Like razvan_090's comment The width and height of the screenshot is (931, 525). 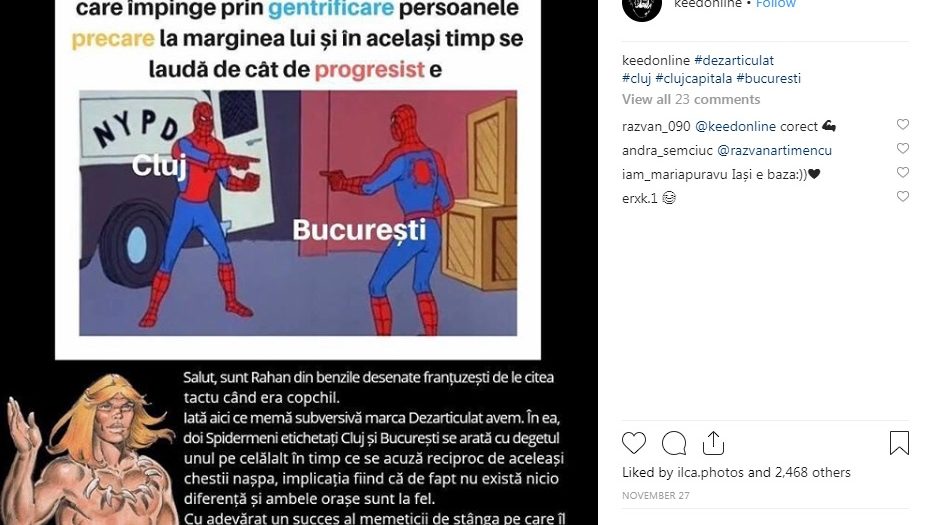pos(902,124)
